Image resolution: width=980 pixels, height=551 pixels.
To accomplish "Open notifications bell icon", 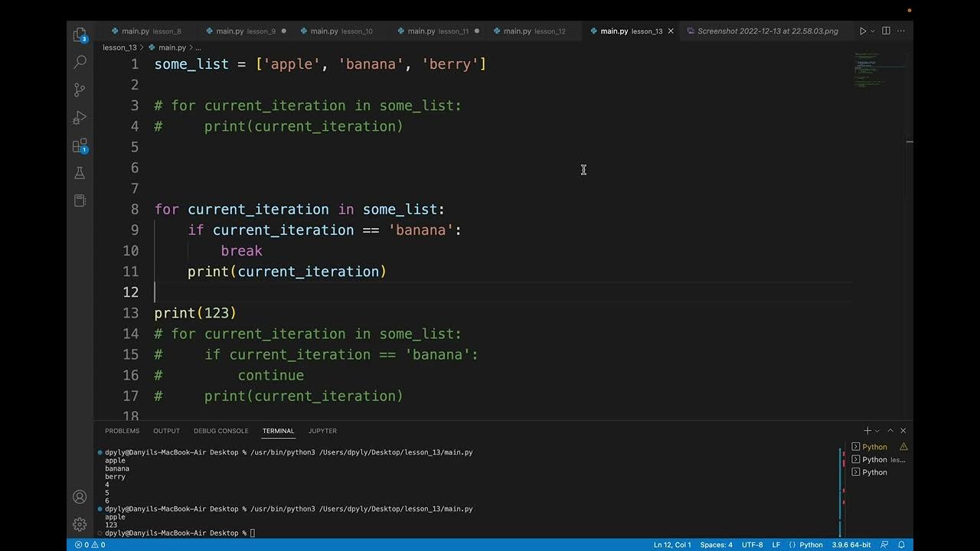I will coord(901,545).
